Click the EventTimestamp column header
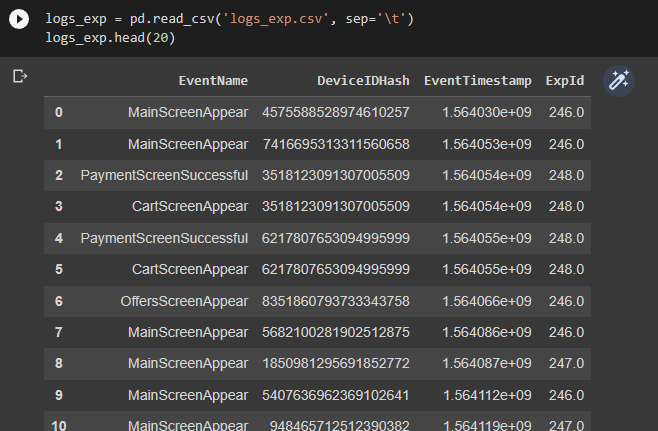This screenshot has height=431, width=658. pos(478,81)
